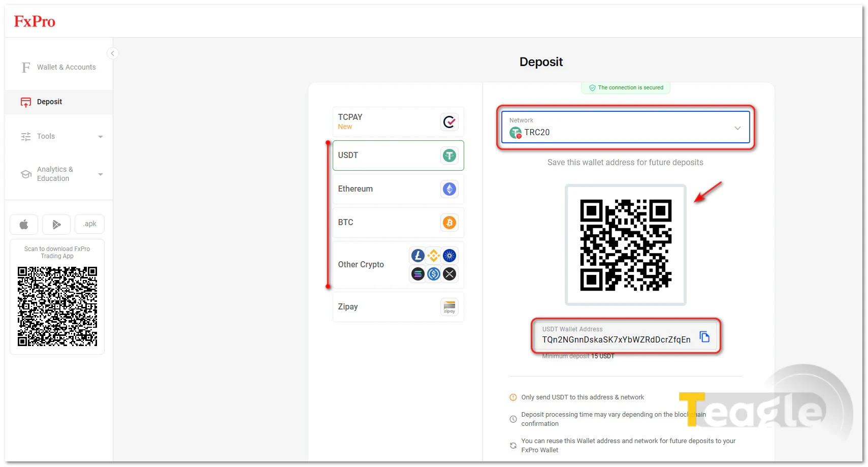The height and width of the screenshot is (467, 868).
Task: Click 'Save this wallet address for future deposits' text
Action: 625,163
